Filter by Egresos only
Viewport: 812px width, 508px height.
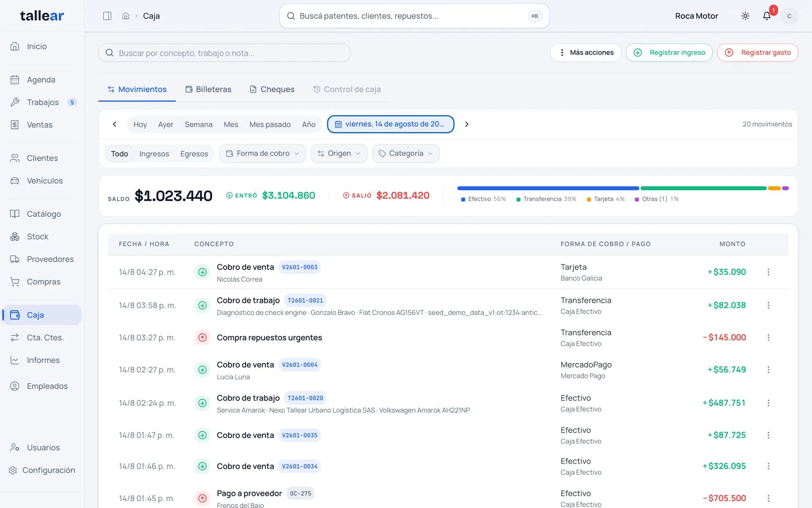[x=194, y=154]
